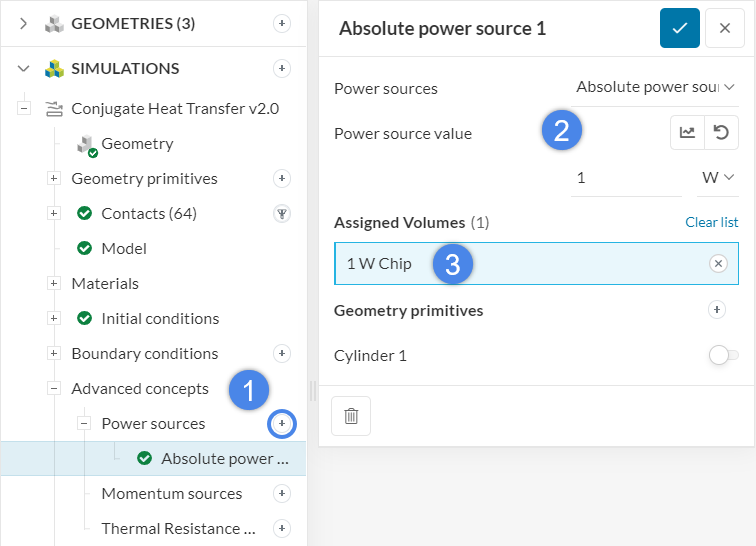Click the green check next to Contacts
This screenshot has width=756, height=546.
[x=84, y=213]
